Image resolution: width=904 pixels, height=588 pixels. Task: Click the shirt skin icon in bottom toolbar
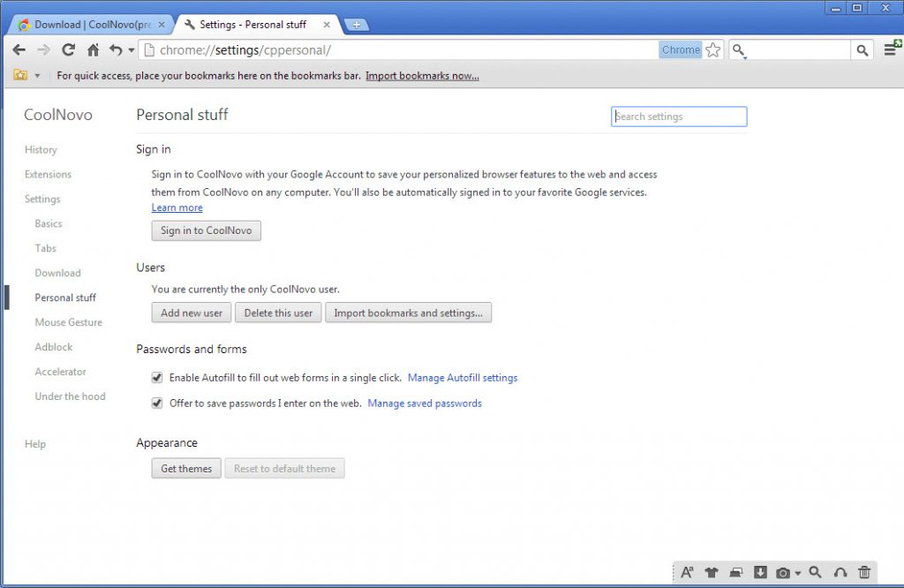pos(712,572)
